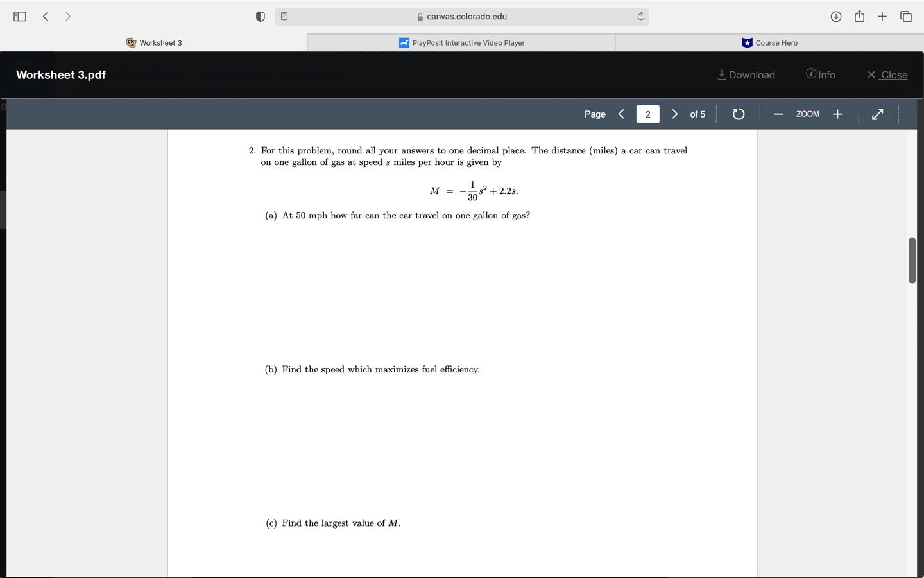Open Info for Worksheet 3.pdf
924x578 pixels.
821,74
